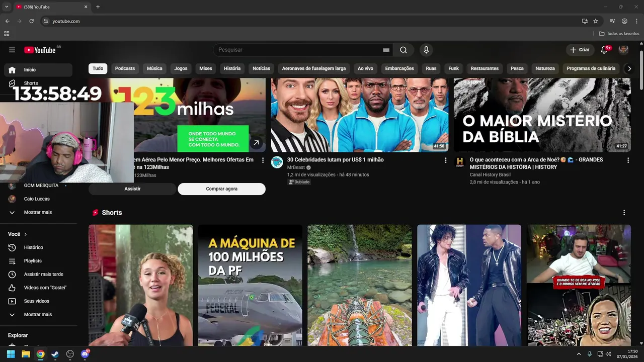The width and height of the screenshot is (644, 362).
Task: Open Windows Start menu
Action: pos(11,354)
